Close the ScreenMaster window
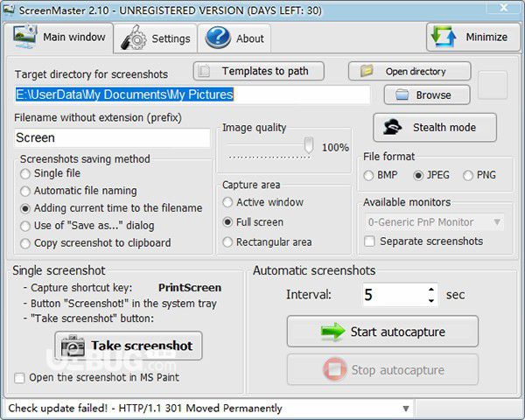The width and height of the screenshot is (525, 420). [x=503, y=7]
